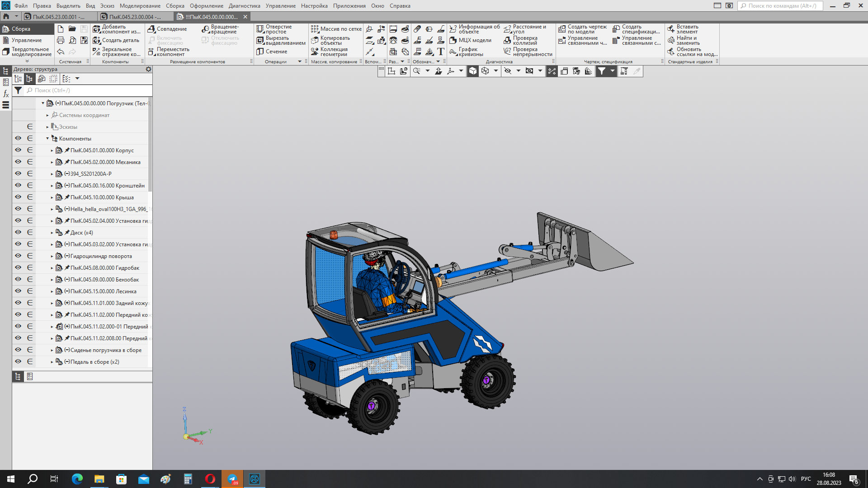
Task: Open Opera browser from the taskbar
Action: (x=210, y=479)
